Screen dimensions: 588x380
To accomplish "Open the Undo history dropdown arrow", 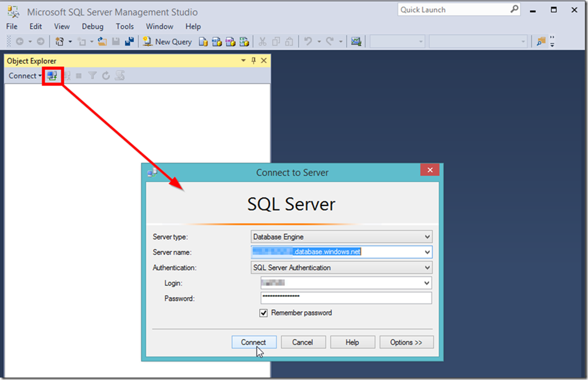I will pos(319,42).
